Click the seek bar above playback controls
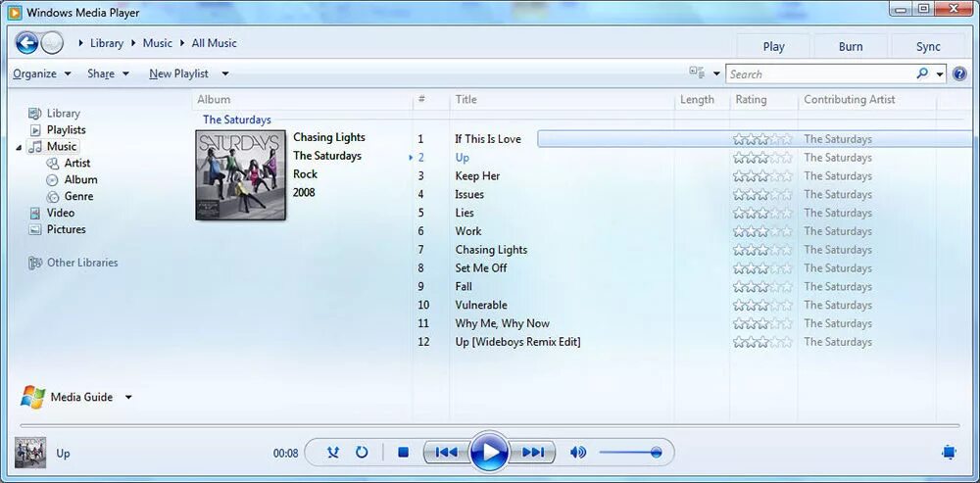The height and width of the screenshot is (483, 980). [489, 426]
